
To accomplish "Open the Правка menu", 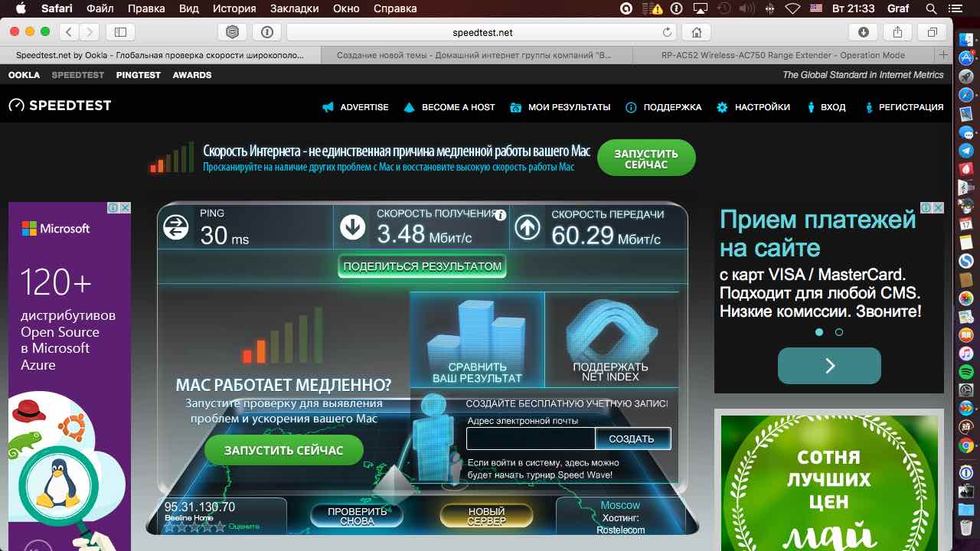I will [145, 8].
